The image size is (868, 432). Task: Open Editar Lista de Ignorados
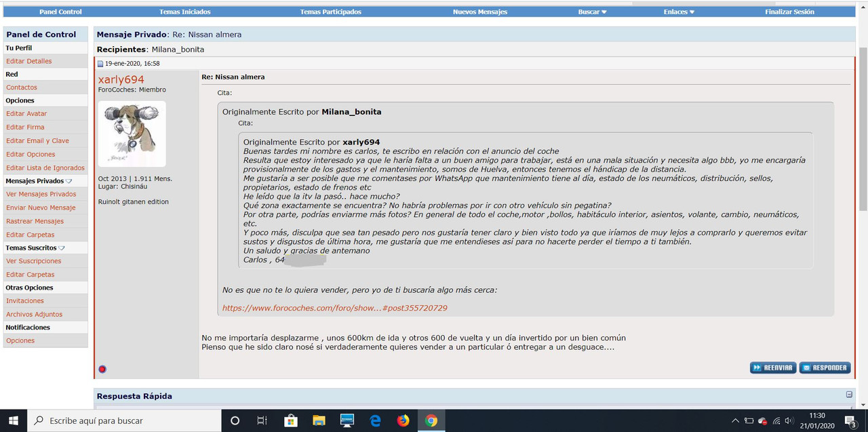45,168
